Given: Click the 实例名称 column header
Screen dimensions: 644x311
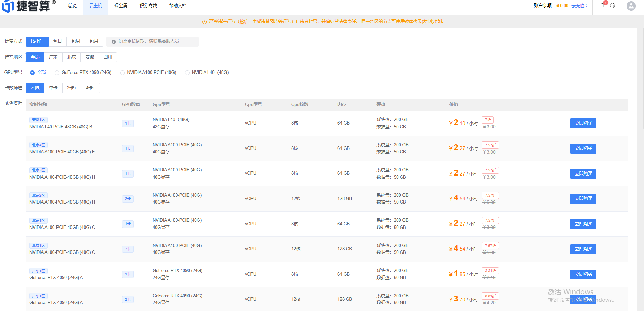Looking at the screenshot, I should 38,105.
